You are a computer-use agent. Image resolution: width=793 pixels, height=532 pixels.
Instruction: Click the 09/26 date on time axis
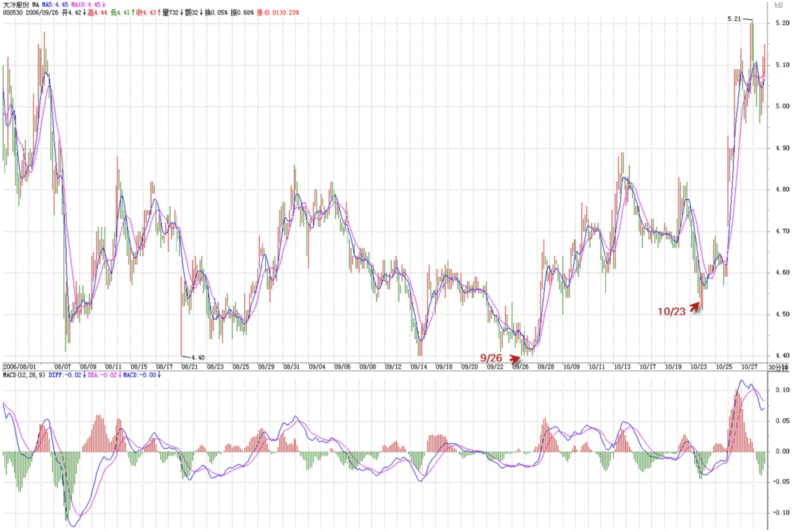point(520,367)
